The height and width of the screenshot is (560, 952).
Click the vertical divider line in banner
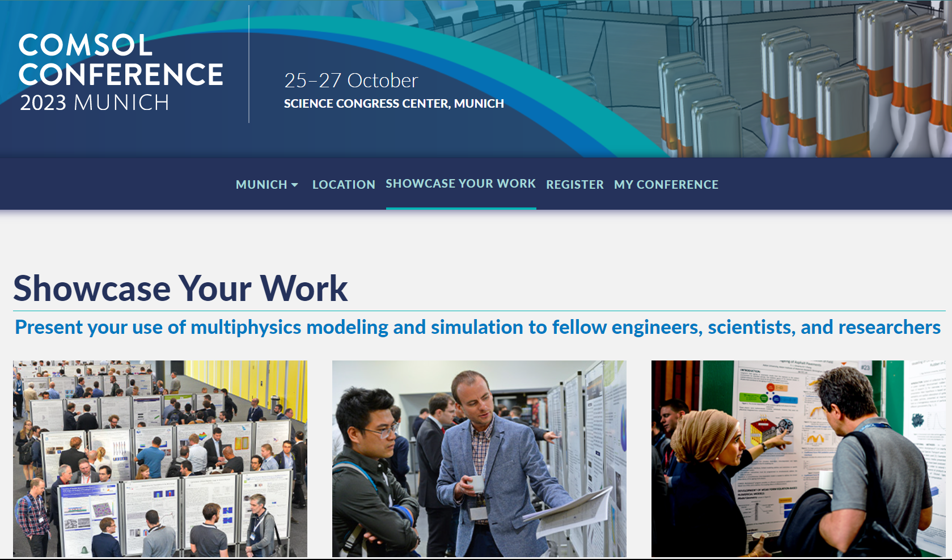point(249,63)
